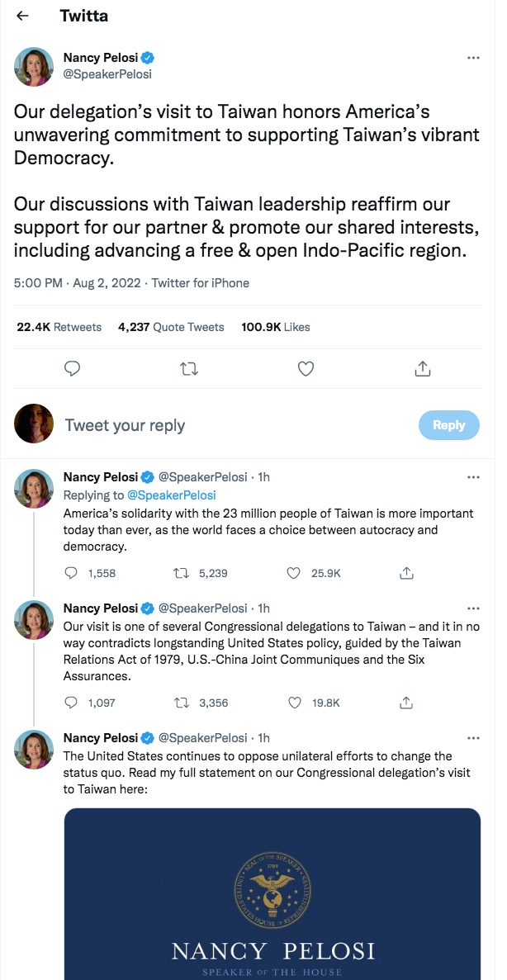Open more options on the 23 million reply
The width and height of the screenshot is (507, 980).
pyautogui.click(x=473, y=477)
